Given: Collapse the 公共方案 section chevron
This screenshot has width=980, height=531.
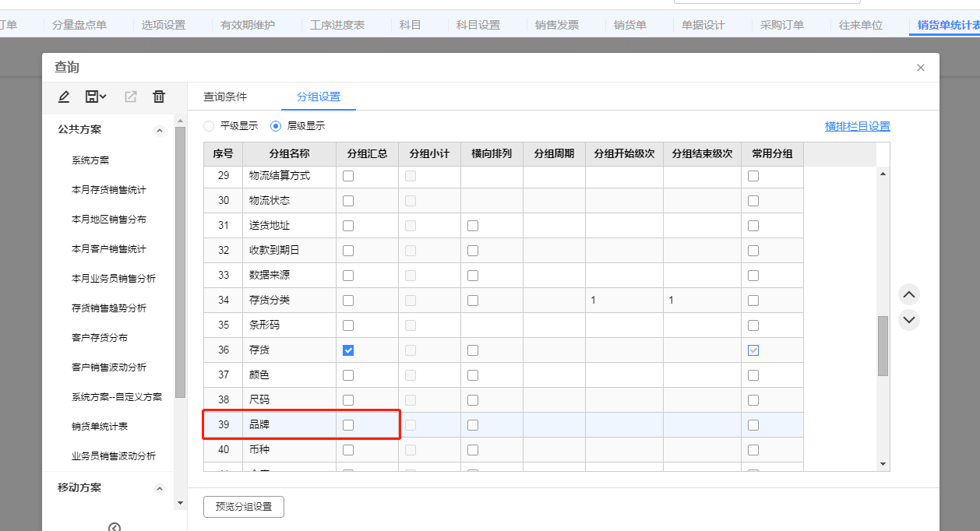Looking at the screenshot, I should pyautogui.click(x=160, y=130).
